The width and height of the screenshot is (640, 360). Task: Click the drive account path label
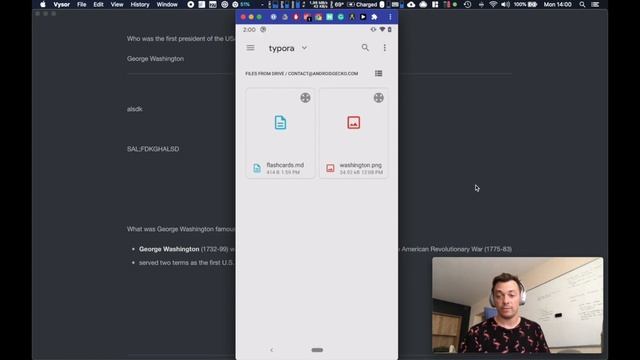click(302, 73)
